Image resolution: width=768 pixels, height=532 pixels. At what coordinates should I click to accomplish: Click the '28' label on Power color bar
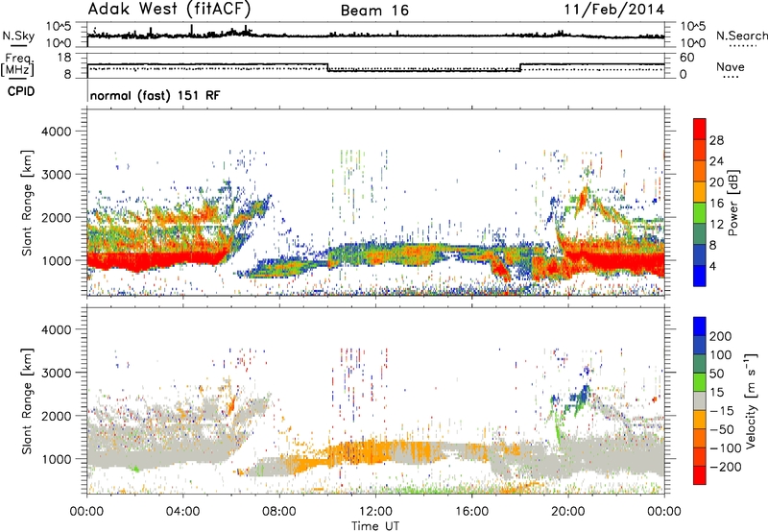pos(716,140)
